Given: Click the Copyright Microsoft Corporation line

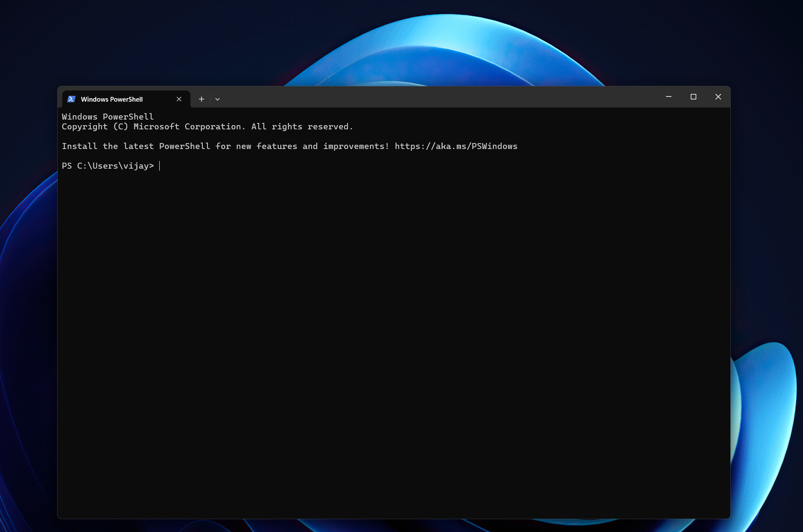Looking at the screenshot, I should 207,126.
